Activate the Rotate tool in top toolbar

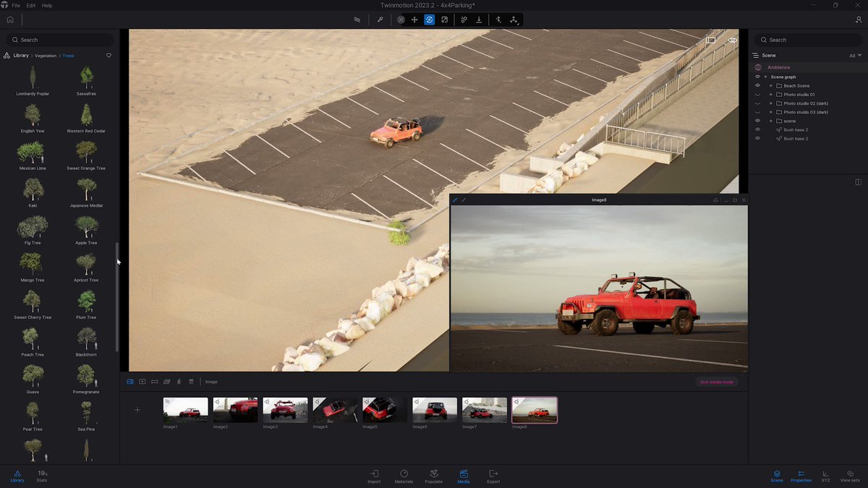click(429, 20)
